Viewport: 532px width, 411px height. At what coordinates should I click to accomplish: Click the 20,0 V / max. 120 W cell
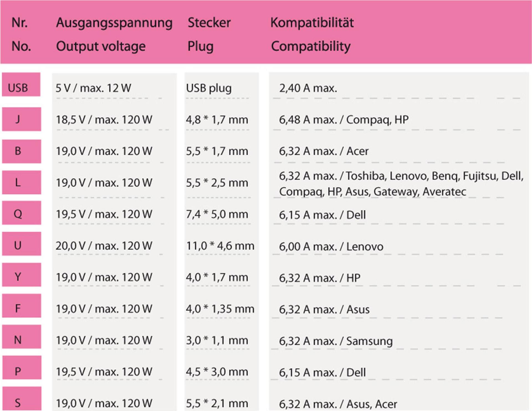(104, 246)
